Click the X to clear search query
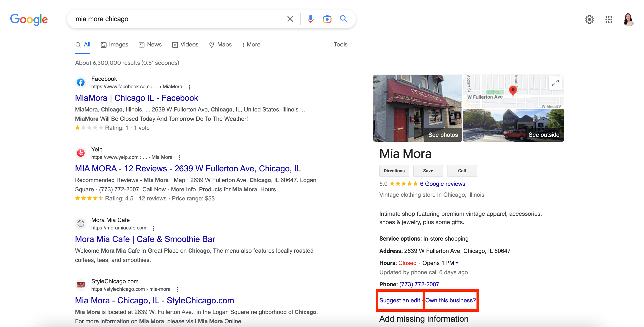The image size is (644, 327). point(290,19)
